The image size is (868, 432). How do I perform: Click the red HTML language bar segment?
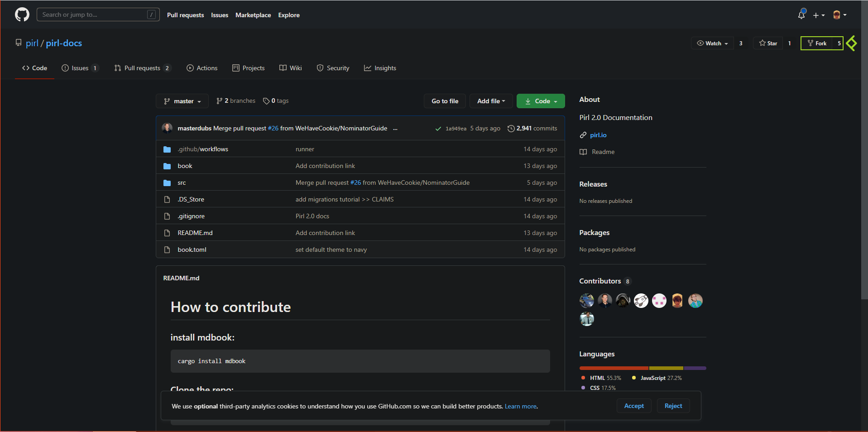click(614, 368)
